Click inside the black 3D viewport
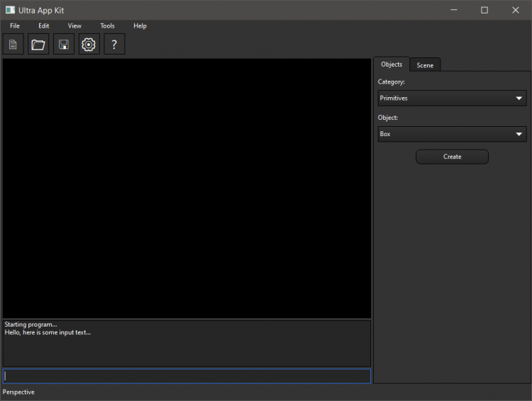The height and width of the screenshot is (401, 532). 187,188
